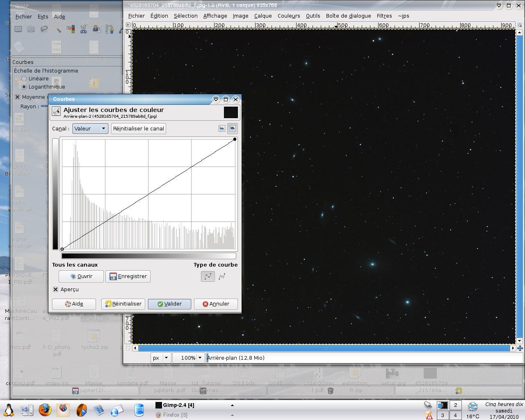Select the Logarithmique histogram scale radio
Image resolution: width=525 pixels, height=420 pixels.
point(24,87)
